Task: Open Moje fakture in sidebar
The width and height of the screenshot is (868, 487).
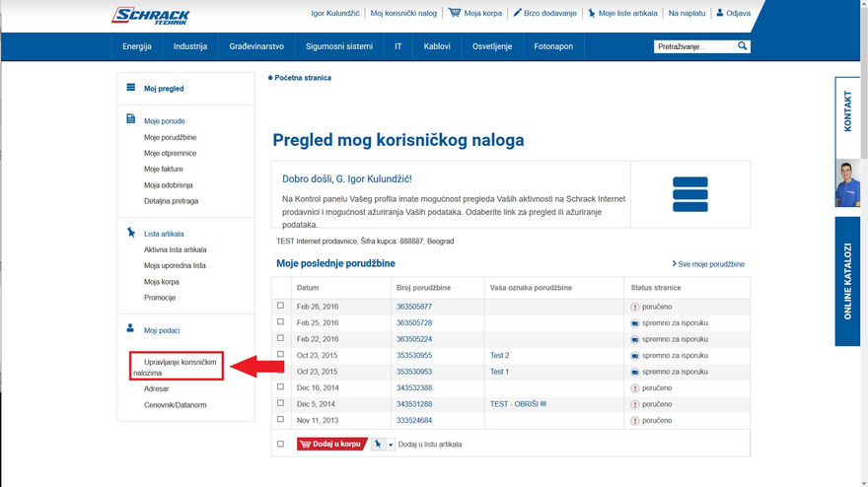Action: pos(164,169)
